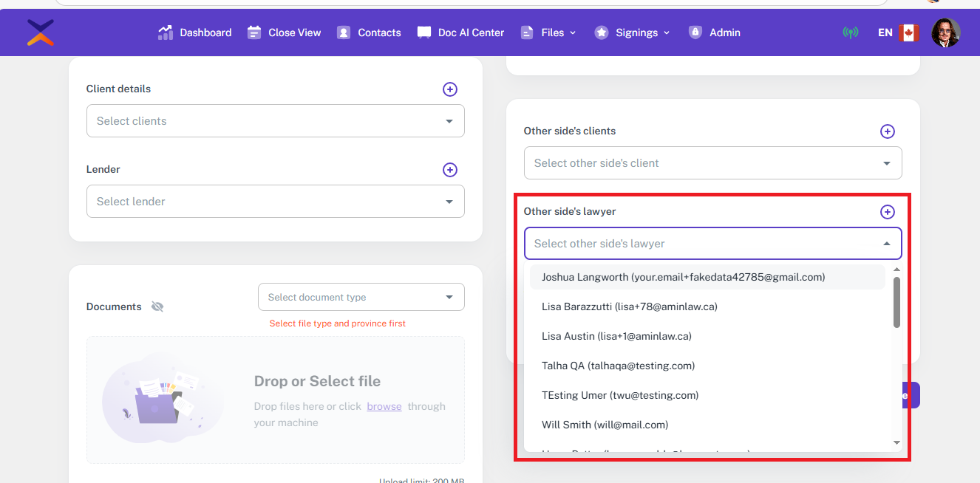Add other side's client plus icon
Viewport: 980px width, 483px height.
click(x=887, y=131)
